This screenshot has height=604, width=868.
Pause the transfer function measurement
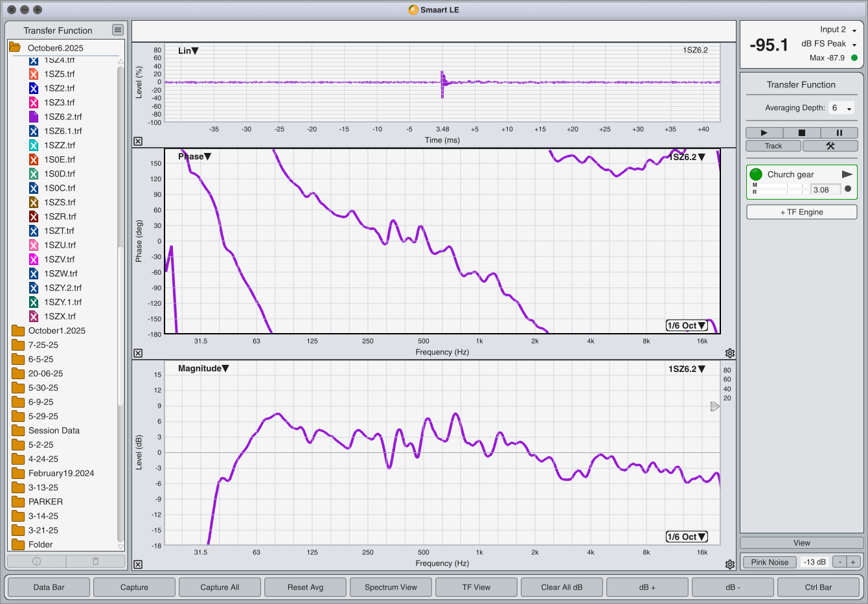tap(839, 133)
